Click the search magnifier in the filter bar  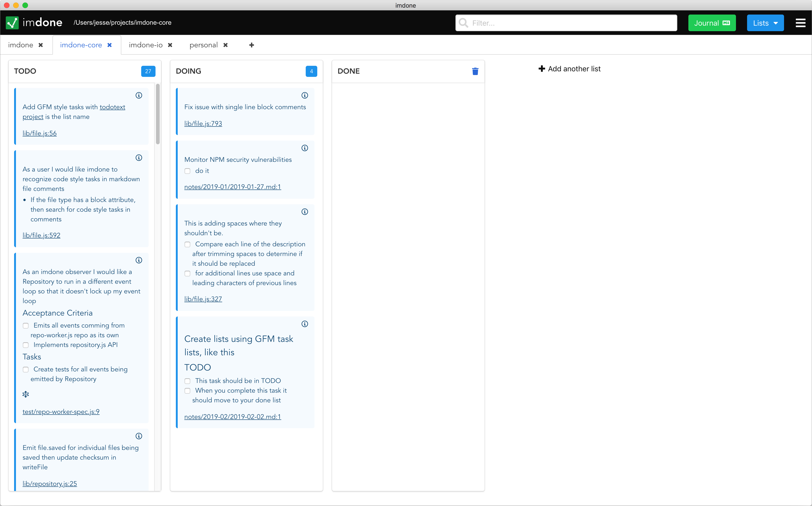click(x=463, y=23)
